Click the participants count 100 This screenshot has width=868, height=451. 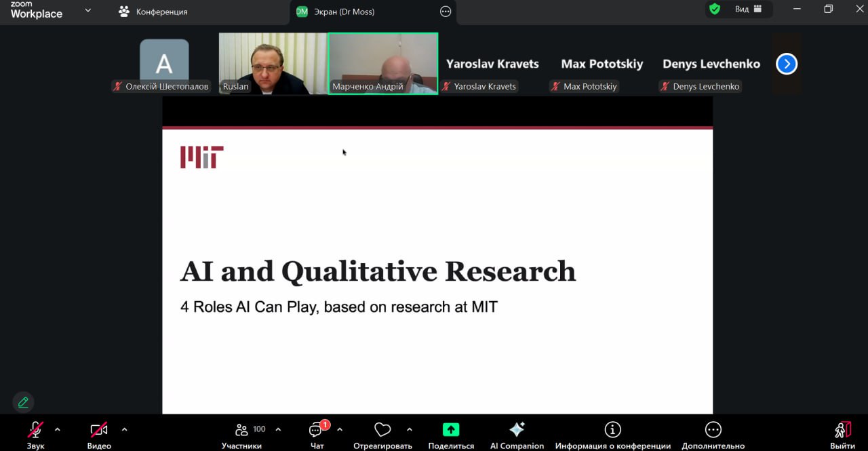[259, 429]
